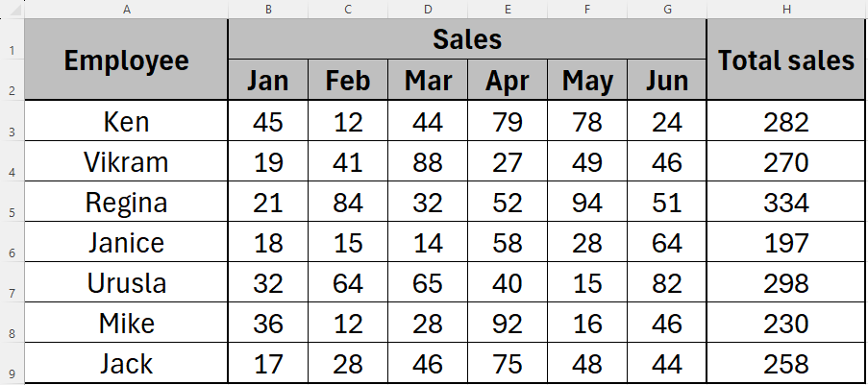Screen dimensions: 868x385
Task: Select Jack's Jan sales value 17
Action: click(x=267, y=365)
